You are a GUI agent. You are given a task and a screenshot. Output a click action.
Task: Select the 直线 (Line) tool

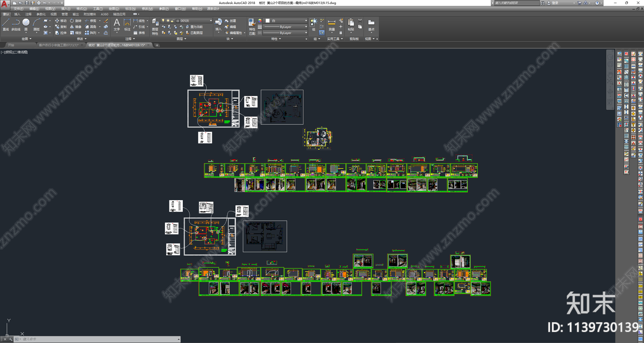[6, 25]
